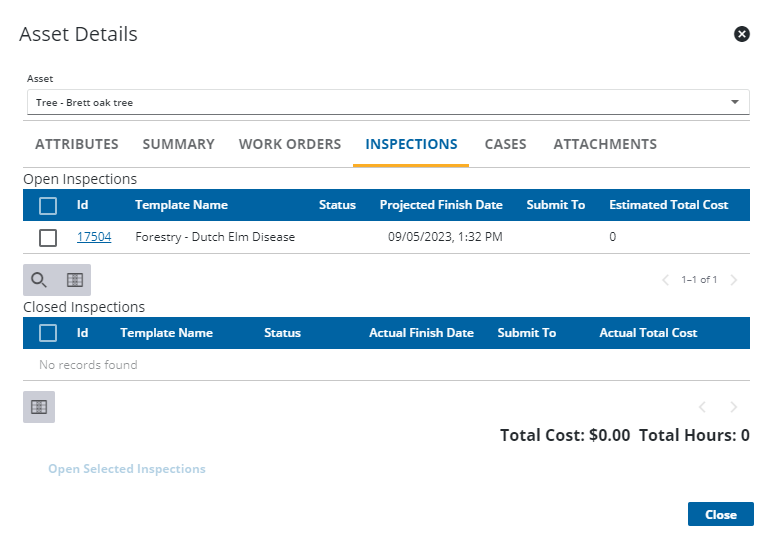Go to previous page of Open Inspections
This screenshot has width=773, height=551.
[666, 280]
